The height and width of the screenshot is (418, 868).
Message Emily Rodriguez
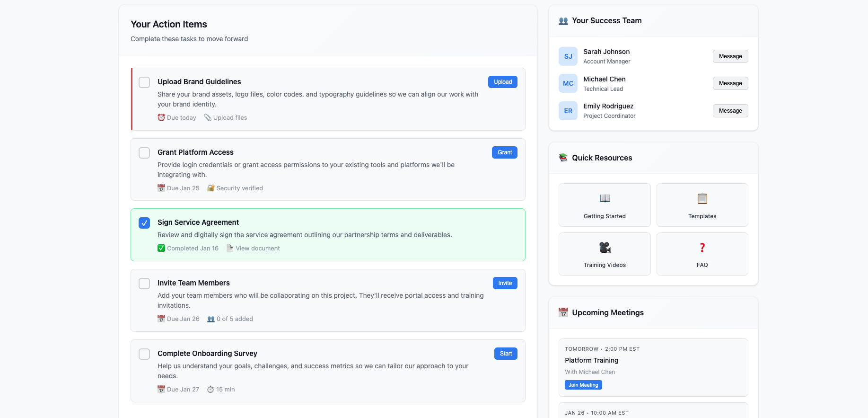[x=730, y=111]
